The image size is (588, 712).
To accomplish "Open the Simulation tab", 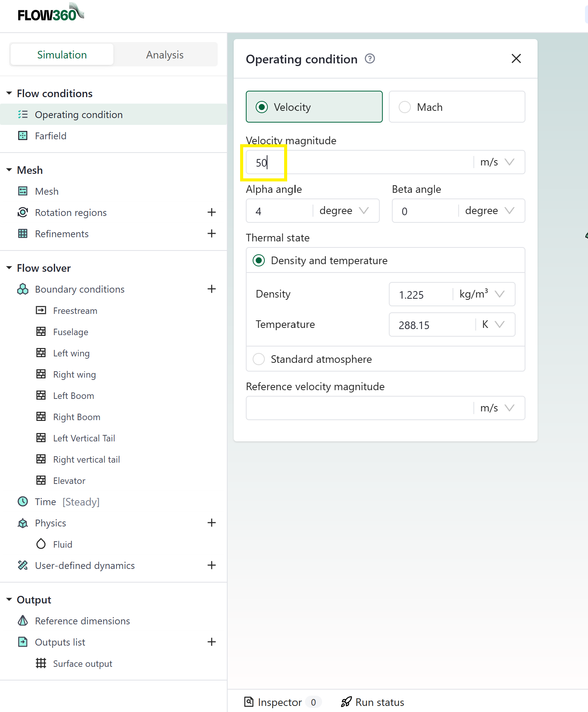I will click(62, 55).
